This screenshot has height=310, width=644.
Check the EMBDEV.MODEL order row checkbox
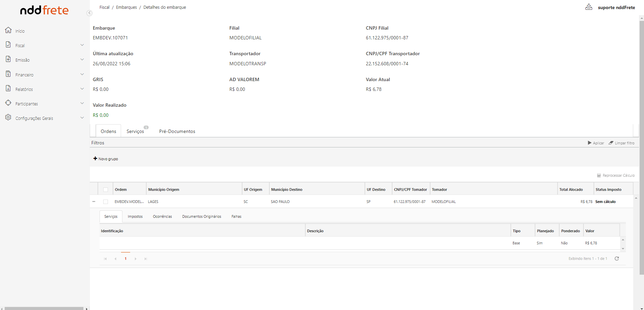coord(106,202)
